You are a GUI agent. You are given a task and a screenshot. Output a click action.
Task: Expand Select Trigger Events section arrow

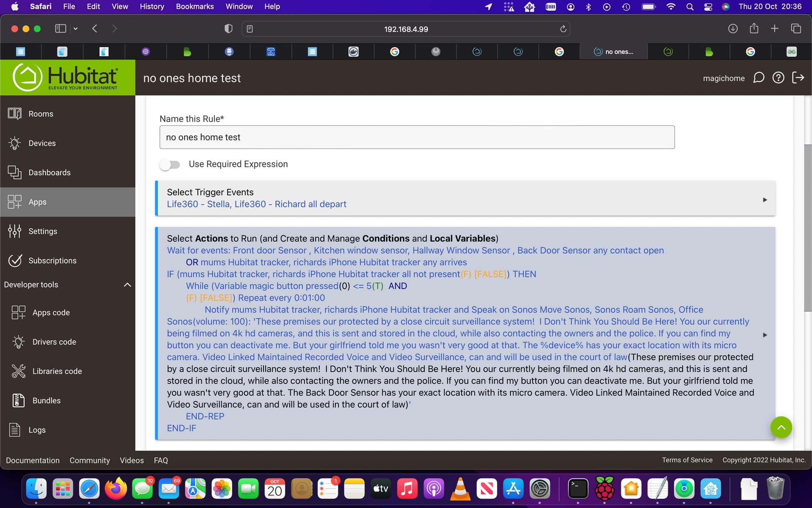click(765, 199)
